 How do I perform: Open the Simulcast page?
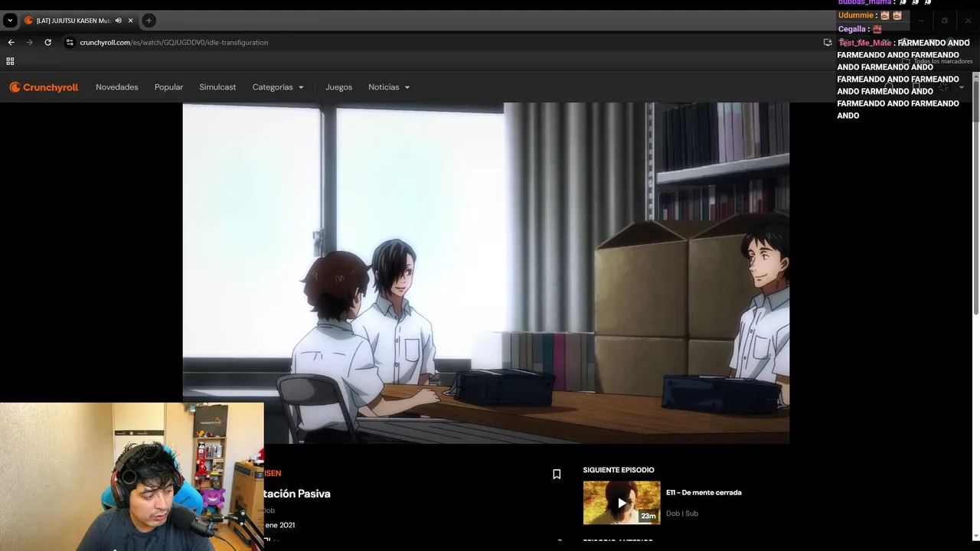pyautogui.click(x=217, y=87)
